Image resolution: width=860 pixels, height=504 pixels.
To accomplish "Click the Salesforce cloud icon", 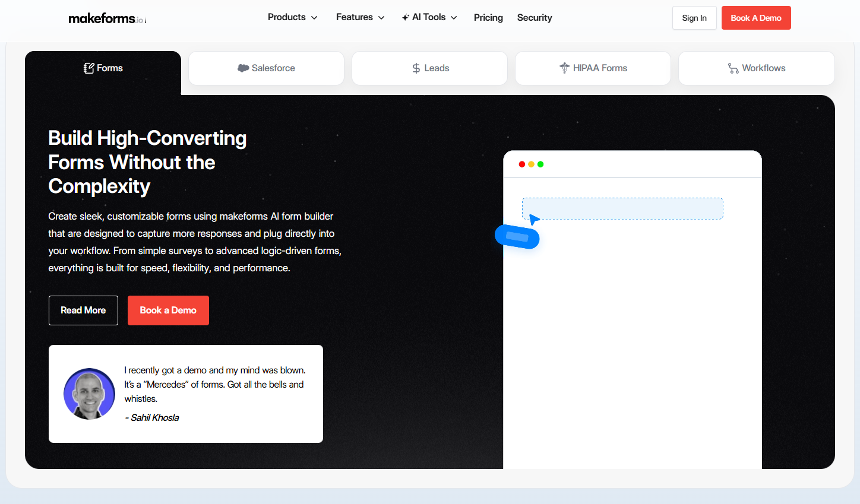I will coord(243,68).
